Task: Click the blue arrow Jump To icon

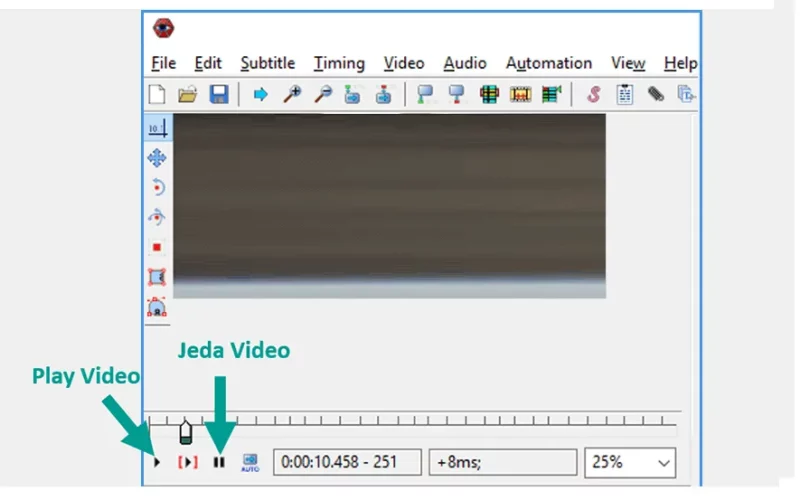Action: coord(260,94)
